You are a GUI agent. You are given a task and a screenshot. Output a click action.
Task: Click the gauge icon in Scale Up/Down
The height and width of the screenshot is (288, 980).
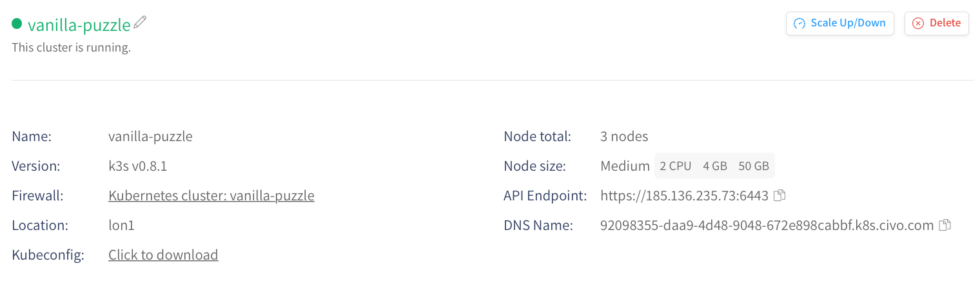[799, 23]
